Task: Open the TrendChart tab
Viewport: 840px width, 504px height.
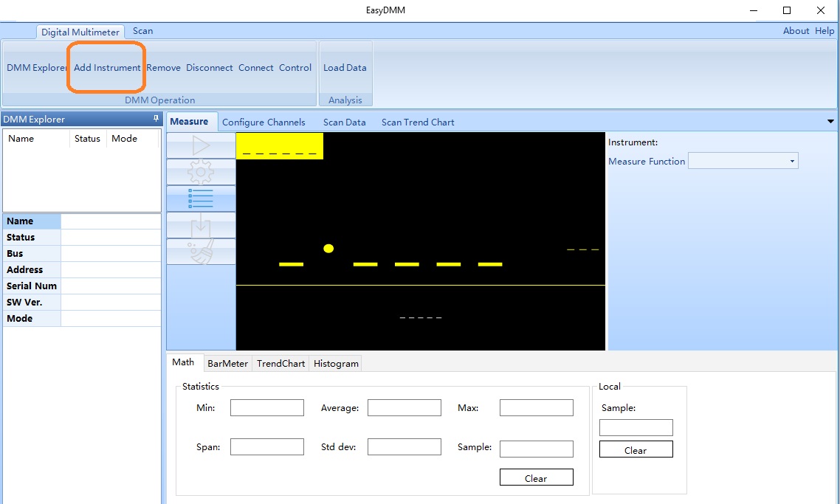Action: tap(280, 363)
